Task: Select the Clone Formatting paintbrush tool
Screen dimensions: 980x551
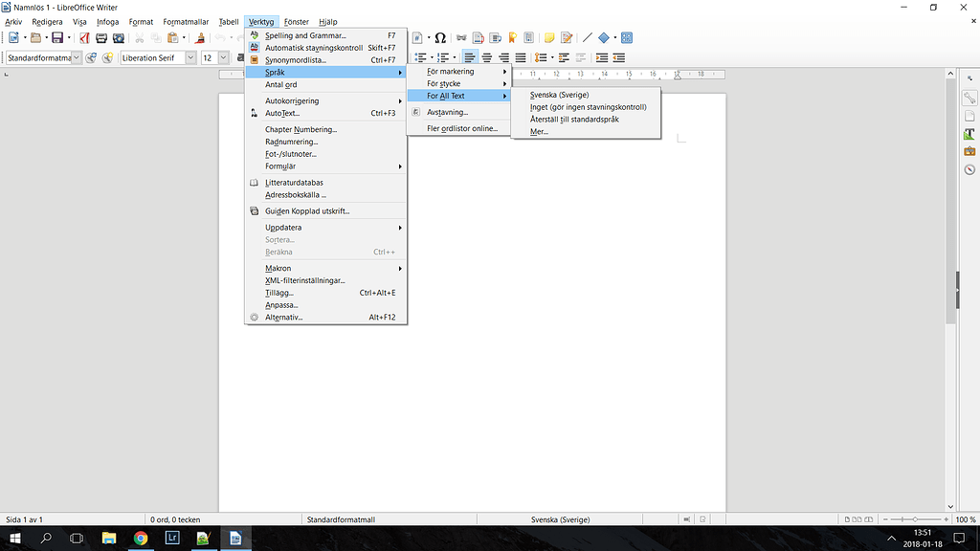Action: coord(199,38)
